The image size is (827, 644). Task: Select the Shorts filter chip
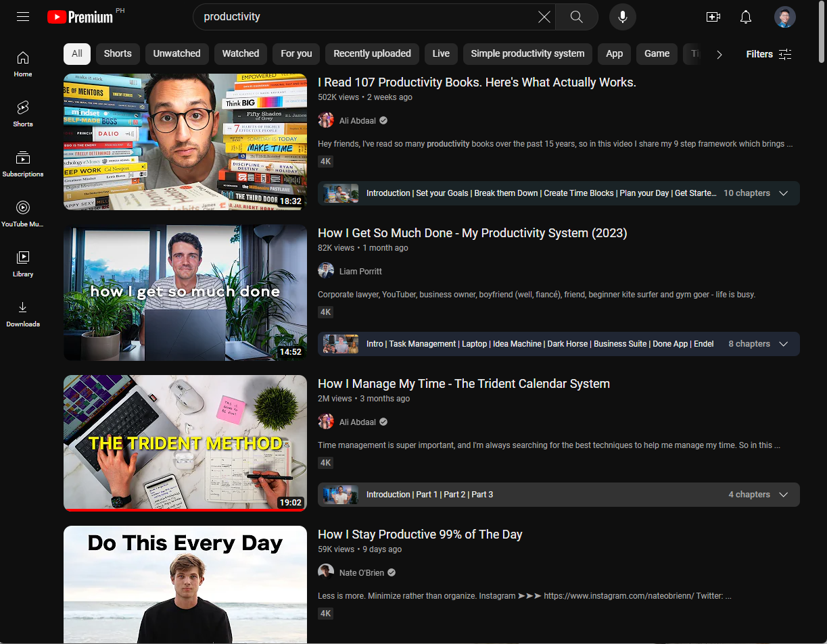pyautogui.click(x=118, y=53)
